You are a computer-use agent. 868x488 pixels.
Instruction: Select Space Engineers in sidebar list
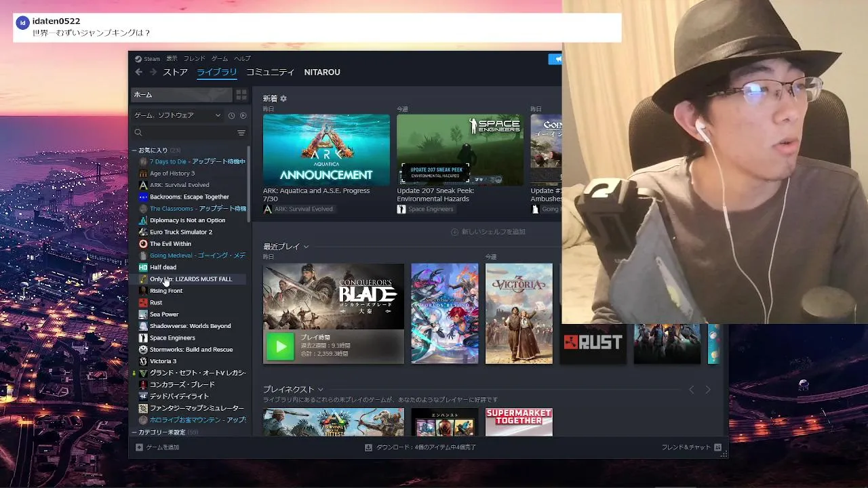[192, 338]
